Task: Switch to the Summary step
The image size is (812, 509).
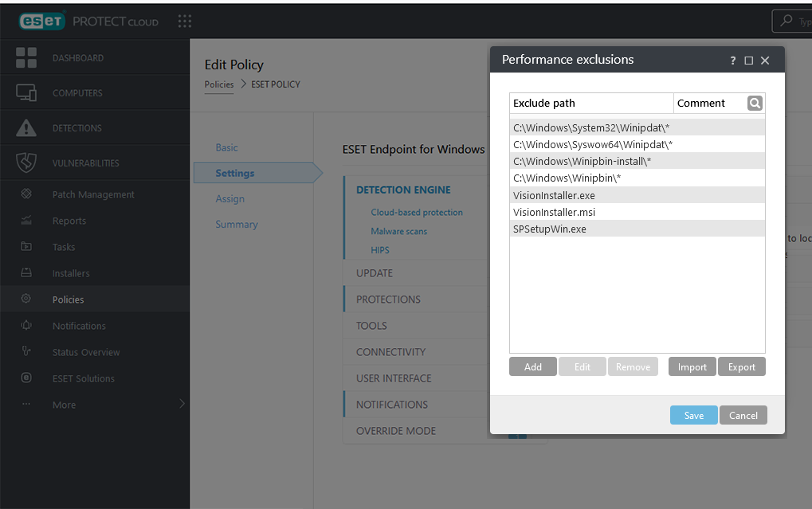Action: [x=237, y=224]
